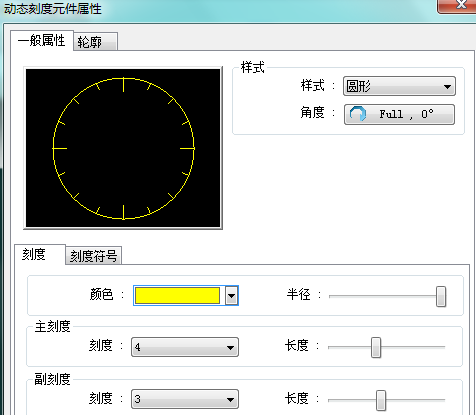
Task: Click the yellow 颜色 color swatch
Action: (x=177, y=295)
